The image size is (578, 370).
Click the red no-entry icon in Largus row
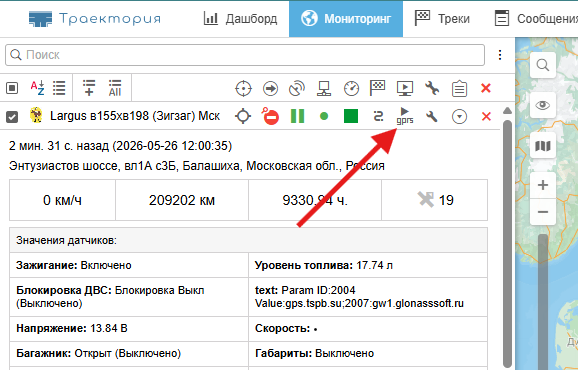[x=270, y=116]
